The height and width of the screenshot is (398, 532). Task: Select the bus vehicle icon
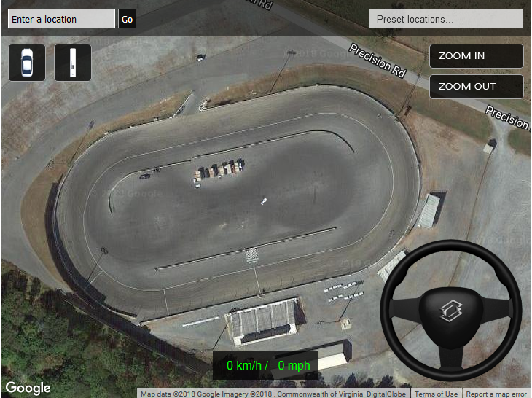pyautogui.click(x=73, y=63)
